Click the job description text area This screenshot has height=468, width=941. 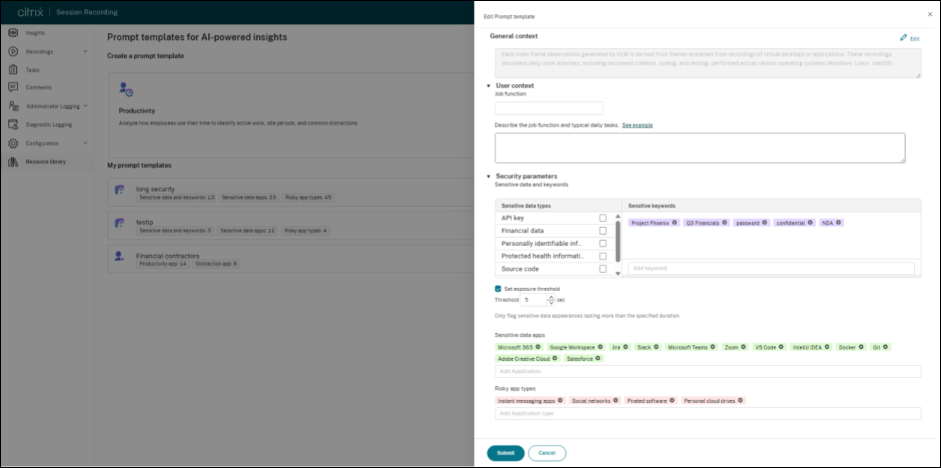click(700, 148)
